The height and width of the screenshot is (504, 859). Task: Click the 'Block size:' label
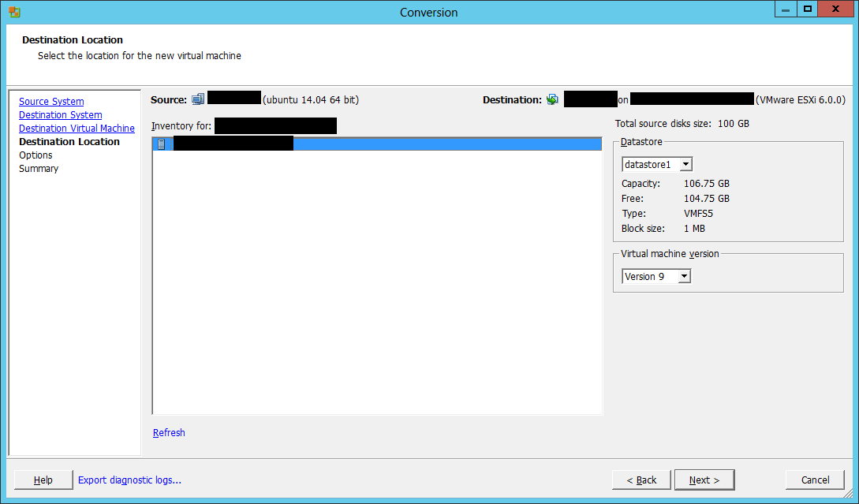(x=643, y=229)
